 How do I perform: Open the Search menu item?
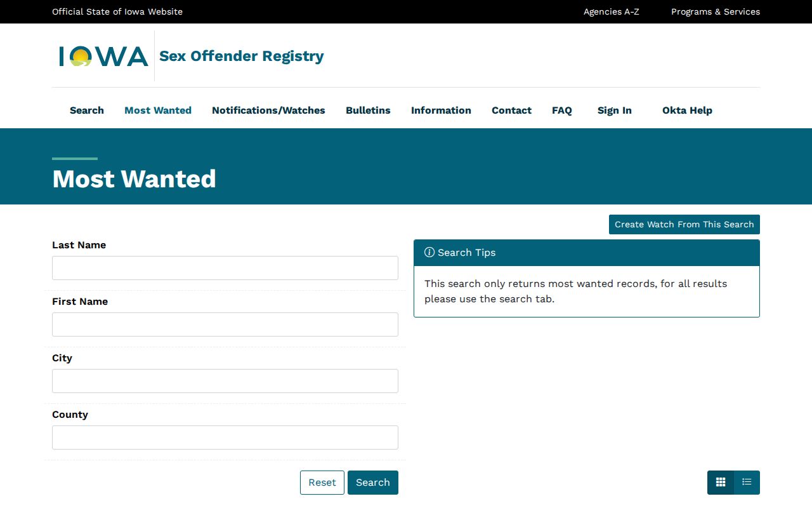[87, 110]
